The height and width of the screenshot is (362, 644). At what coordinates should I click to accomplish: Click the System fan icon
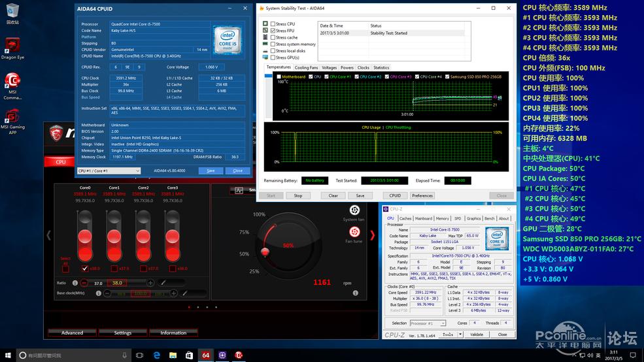click(x=354, y=210)
